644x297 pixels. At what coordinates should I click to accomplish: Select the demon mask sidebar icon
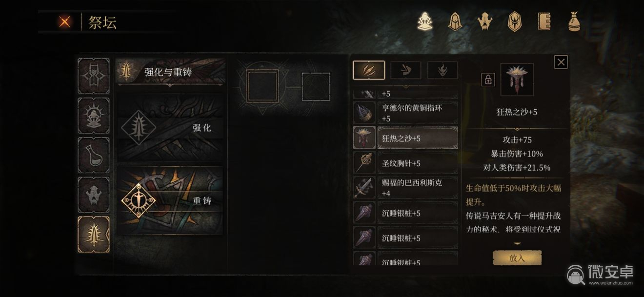94,195
